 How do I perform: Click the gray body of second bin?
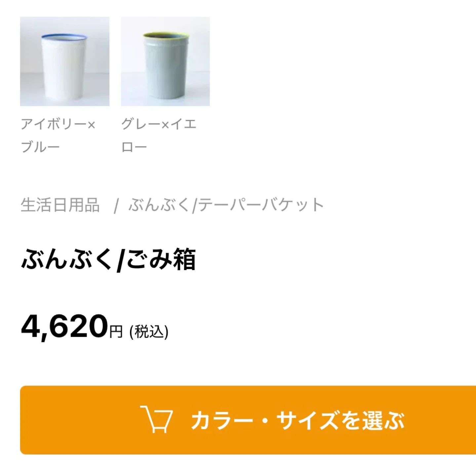[165, 69]
